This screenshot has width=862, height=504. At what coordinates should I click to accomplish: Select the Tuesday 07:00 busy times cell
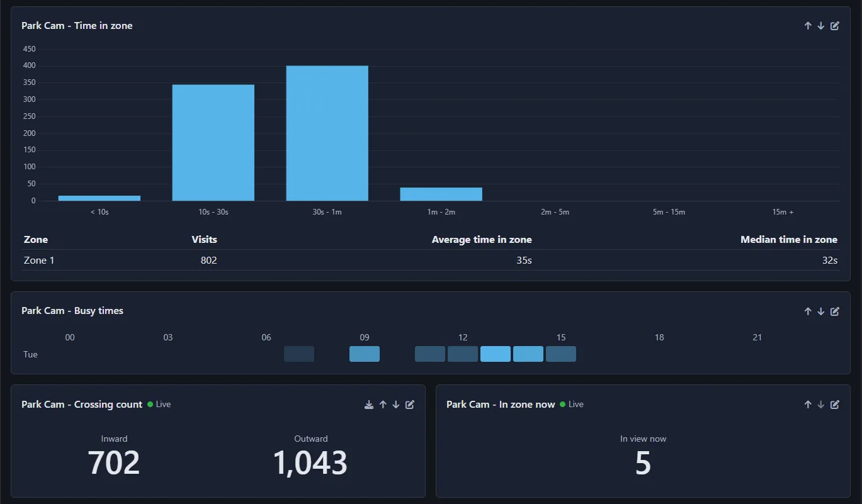click(x=299, y=354)
